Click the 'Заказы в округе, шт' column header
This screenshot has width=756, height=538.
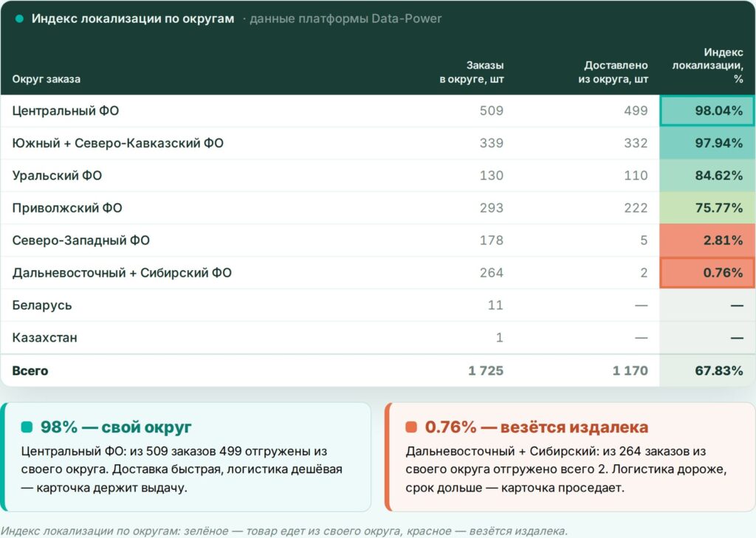click(472, 72)
